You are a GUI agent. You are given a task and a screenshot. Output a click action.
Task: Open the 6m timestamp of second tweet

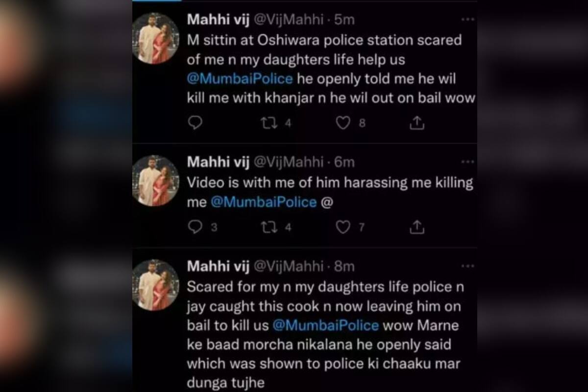[x=344, y=162]
